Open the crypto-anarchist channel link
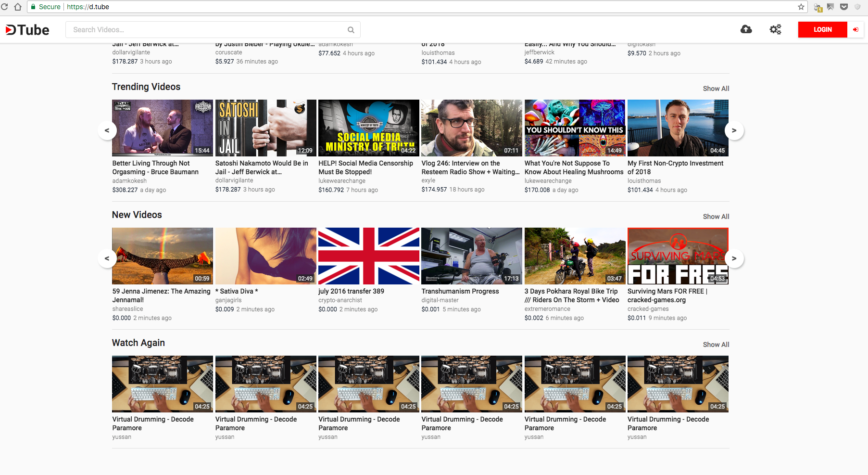Viewport: 868px width, 475px height. coord(340,300)
